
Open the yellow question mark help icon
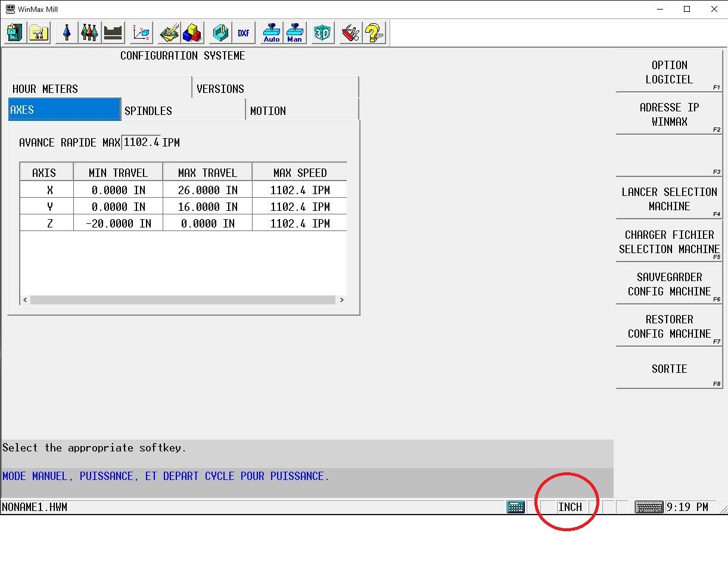point(374,33)
